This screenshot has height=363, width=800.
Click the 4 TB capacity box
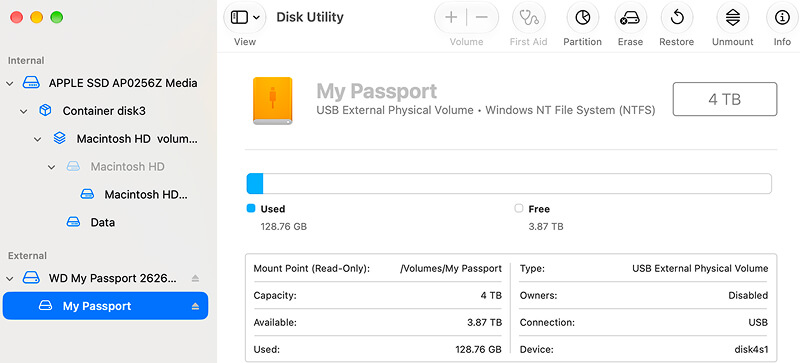724,99
